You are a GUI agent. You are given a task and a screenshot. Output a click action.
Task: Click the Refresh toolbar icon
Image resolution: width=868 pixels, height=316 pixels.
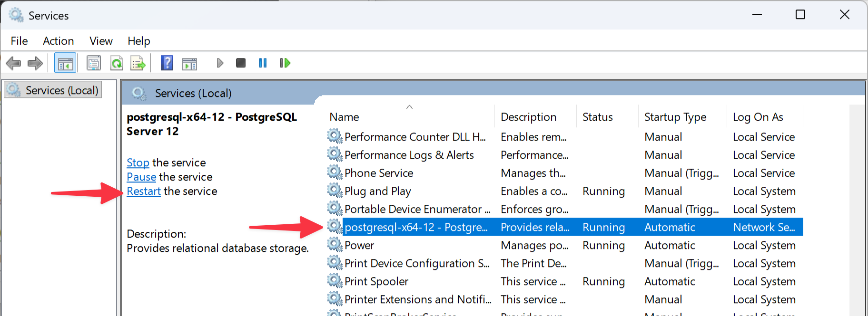(117, 63)
